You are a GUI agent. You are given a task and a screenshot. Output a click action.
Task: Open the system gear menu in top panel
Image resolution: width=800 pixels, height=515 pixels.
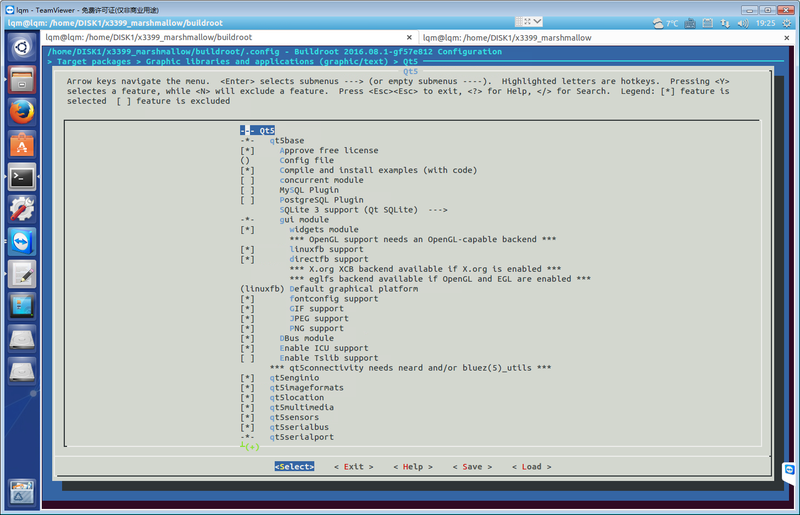tap(788, 22)
